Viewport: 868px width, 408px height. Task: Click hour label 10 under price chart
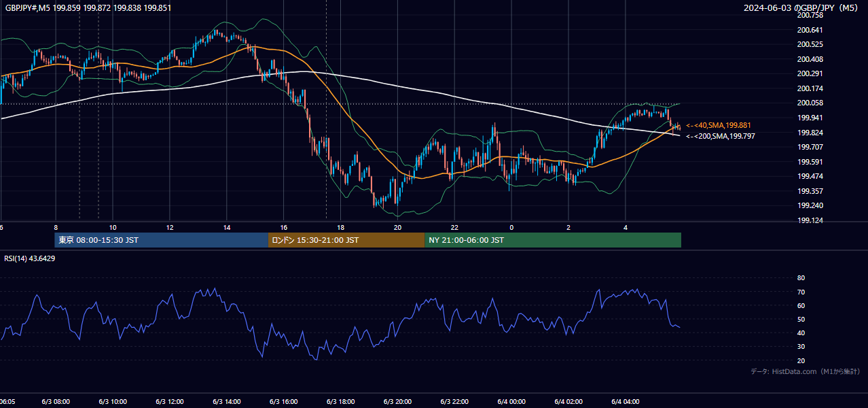[113, 228]
